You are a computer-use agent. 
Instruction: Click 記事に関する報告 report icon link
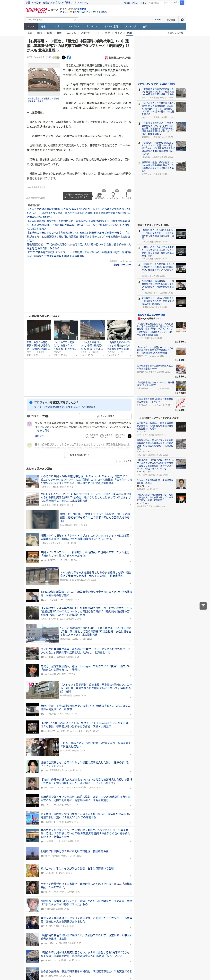(36, 198)
